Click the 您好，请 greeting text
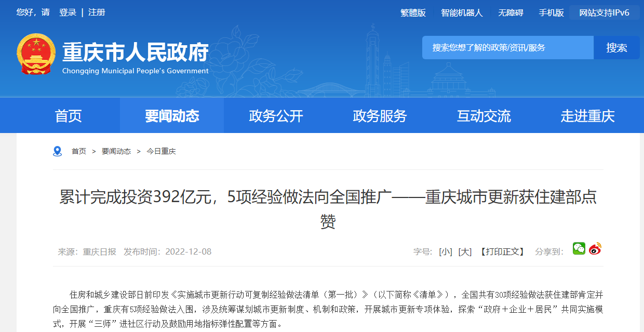 33,12
